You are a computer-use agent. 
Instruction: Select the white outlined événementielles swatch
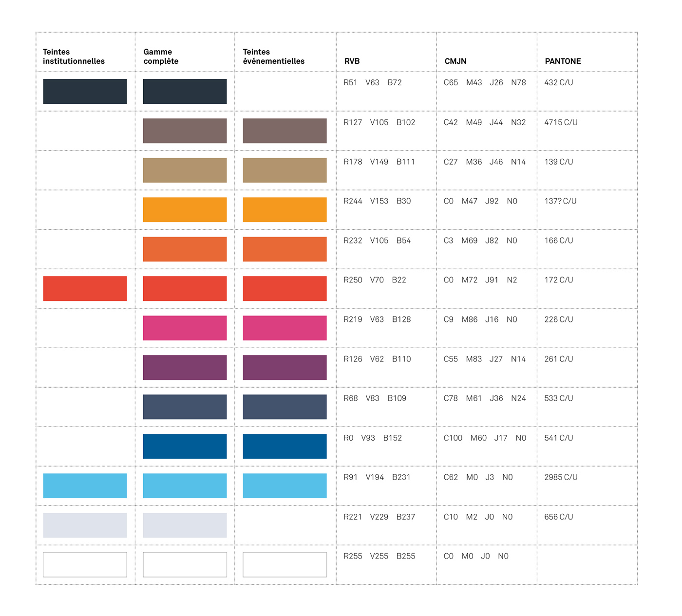(284, 564)
